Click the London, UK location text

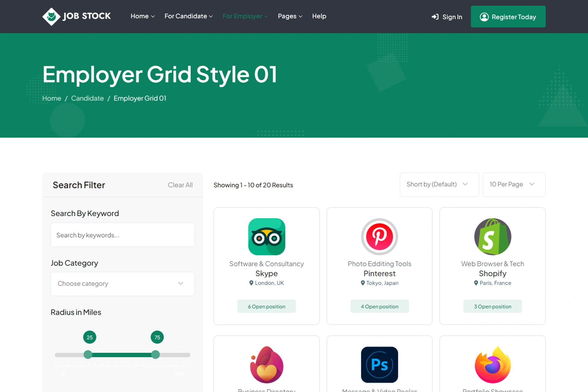point(269,283)
